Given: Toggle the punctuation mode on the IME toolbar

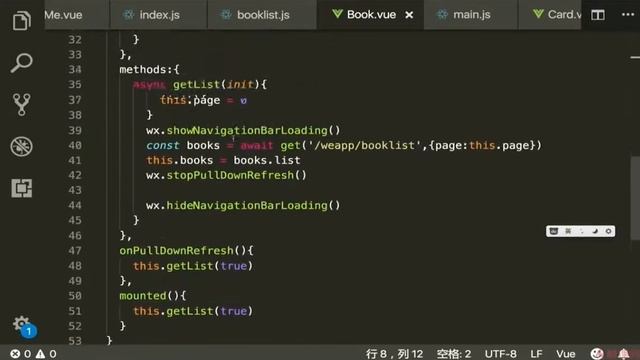Looking at the screenshot, I should 582,231.
